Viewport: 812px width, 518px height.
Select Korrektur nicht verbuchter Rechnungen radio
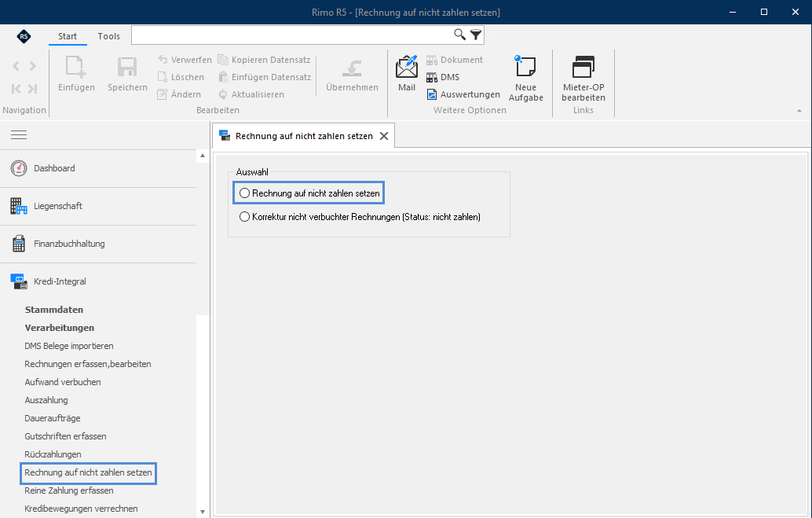tap(244, 217)
